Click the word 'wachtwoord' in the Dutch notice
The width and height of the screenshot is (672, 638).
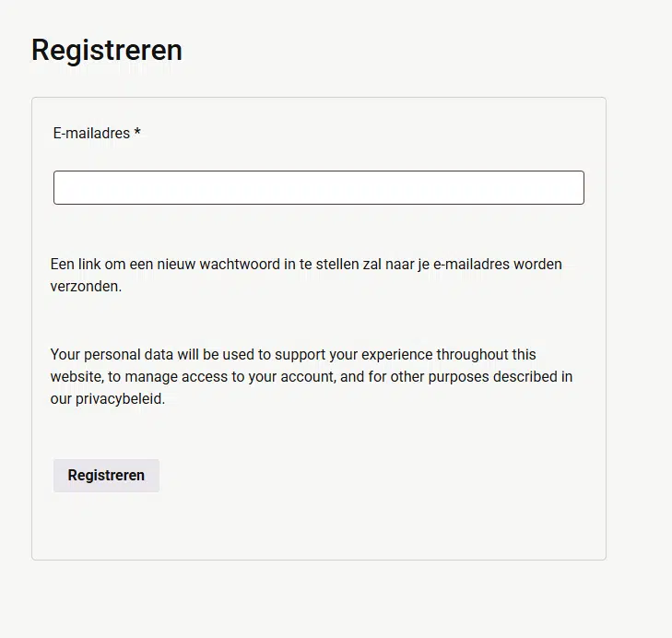pyautogui.click(x=244, y=264)
